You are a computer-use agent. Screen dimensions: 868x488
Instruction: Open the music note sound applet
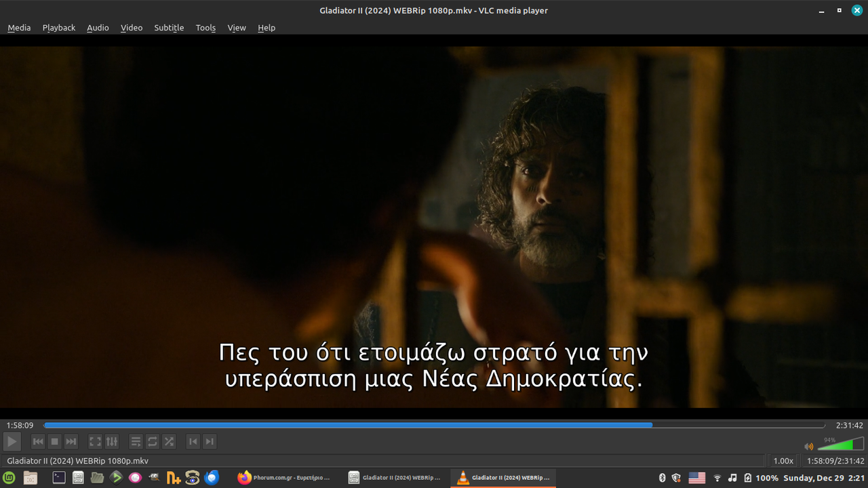pos(732,478)
